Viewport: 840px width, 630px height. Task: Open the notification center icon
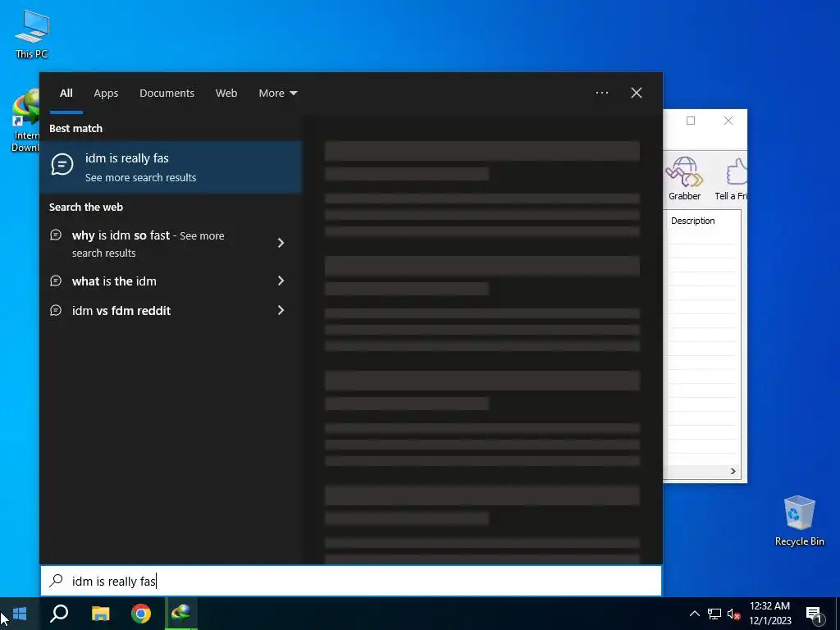coord(814,614)
